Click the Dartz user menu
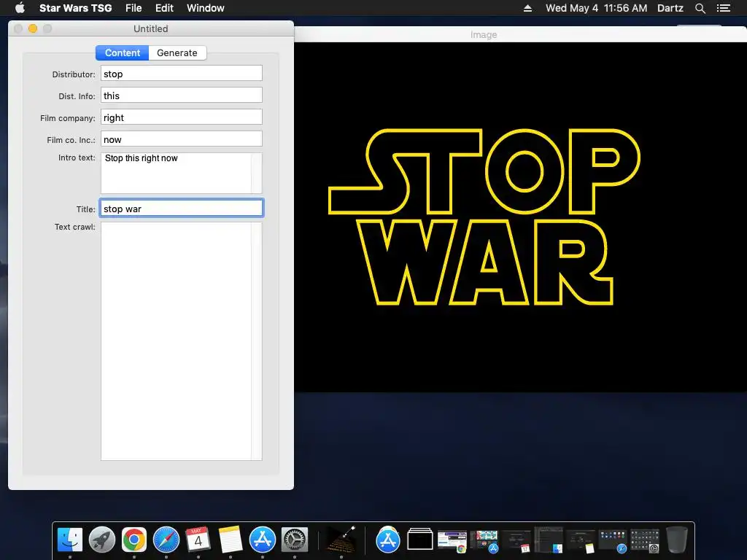Image resolution: width=747 pixels, height=560 pixels. (x=670, y=8)
